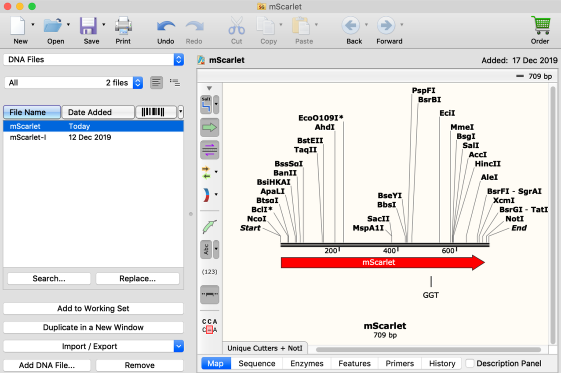
Task: Open the DNA Files collection dropdown
Action: [94, 59]
